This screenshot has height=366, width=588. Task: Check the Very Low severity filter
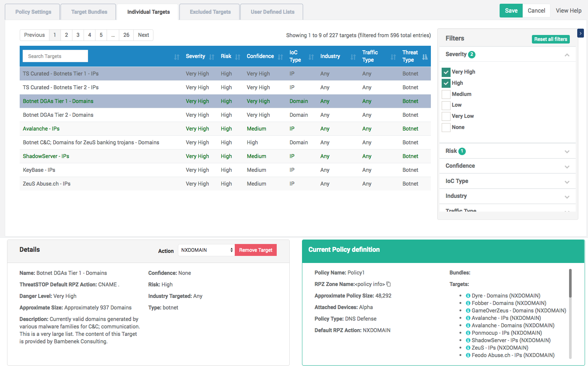pyautogui.click(x=446, y=116)
